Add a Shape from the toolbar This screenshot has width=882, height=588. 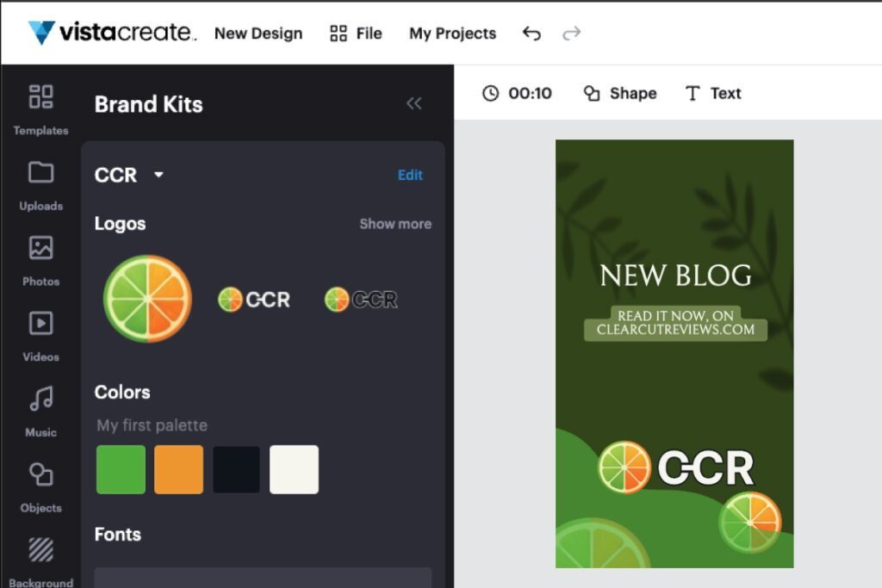(620, 93)
